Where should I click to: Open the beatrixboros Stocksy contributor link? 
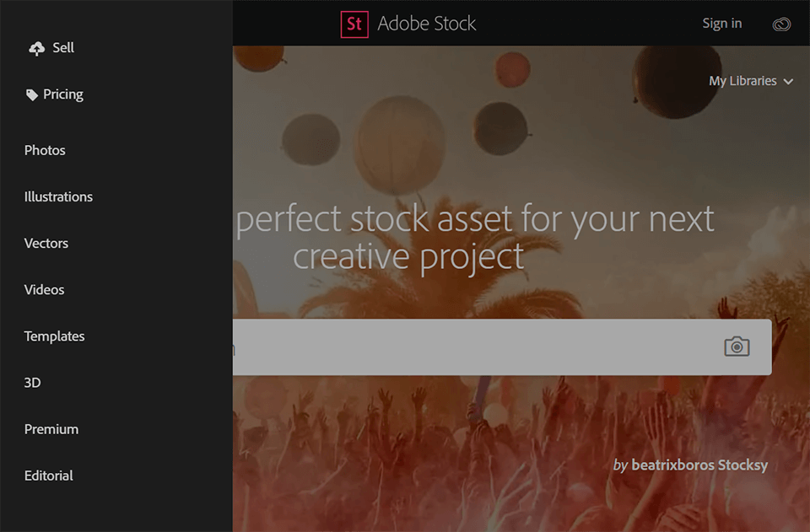[699, 465]
